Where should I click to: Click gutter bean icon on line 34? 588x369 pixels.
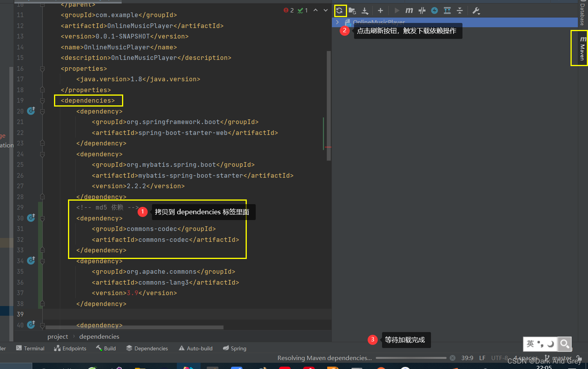pos(31,261)
